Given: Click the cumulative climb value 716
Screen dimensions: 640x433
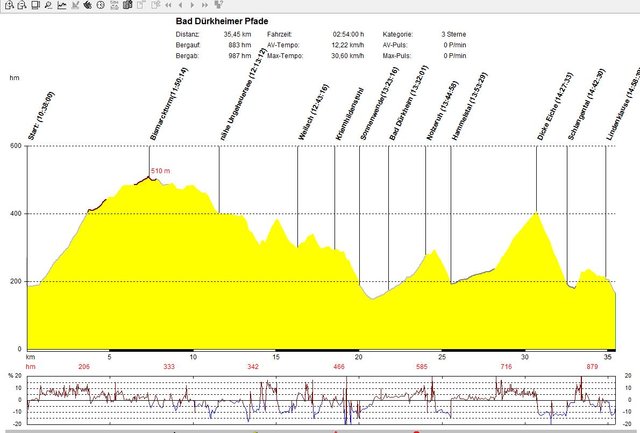Looking at the screenshot, I should [506, 366].
